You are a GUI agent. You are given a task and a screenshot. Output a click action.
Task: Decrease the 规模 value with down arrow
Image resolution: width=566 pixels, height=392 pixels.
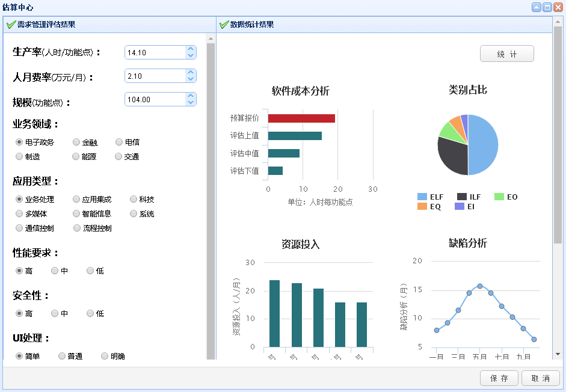[191, 103]
